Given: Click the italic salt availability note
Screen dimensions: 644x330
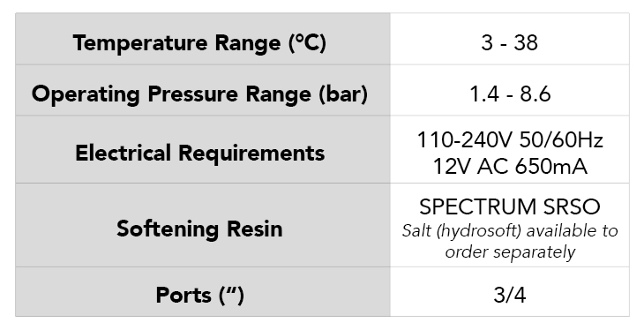Looking at the screenshot, I should tap(510, 241).
